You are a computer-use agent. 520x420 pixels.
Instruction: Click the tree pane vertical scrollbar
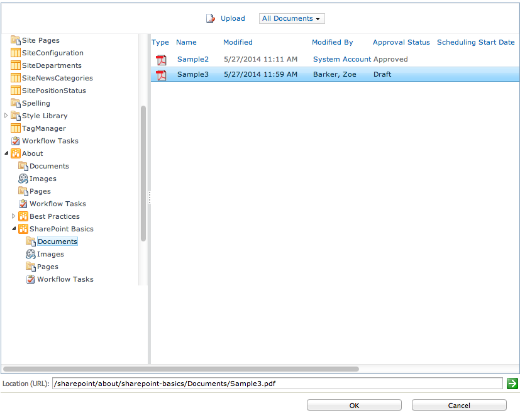143,174
